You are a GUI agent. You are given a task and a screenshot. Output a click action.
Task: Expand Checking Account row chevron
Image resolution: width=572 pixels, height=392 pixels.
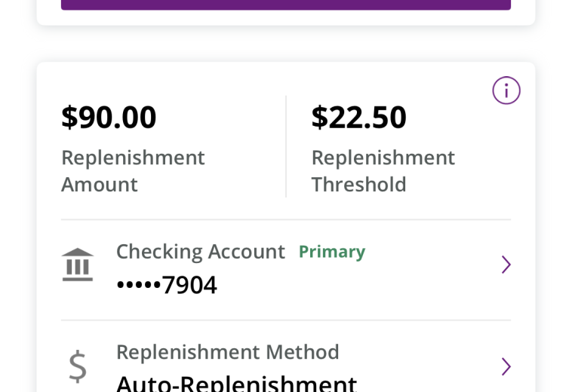point(506,265)
